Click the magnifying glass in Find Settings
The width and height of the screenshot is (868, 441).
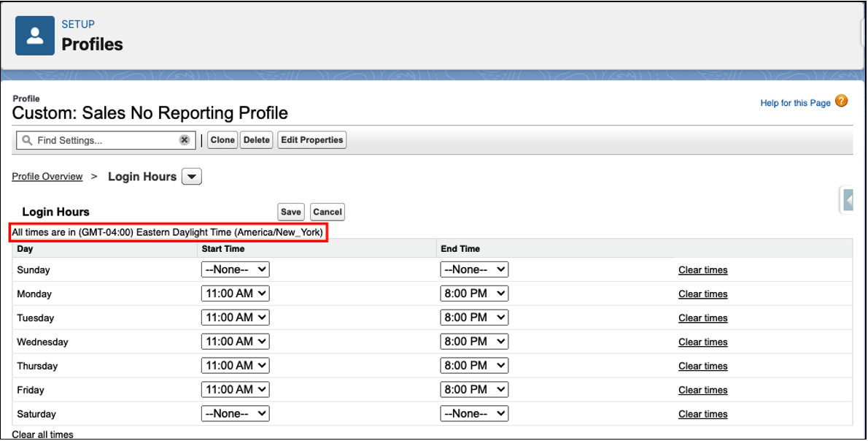pos(27,139)
